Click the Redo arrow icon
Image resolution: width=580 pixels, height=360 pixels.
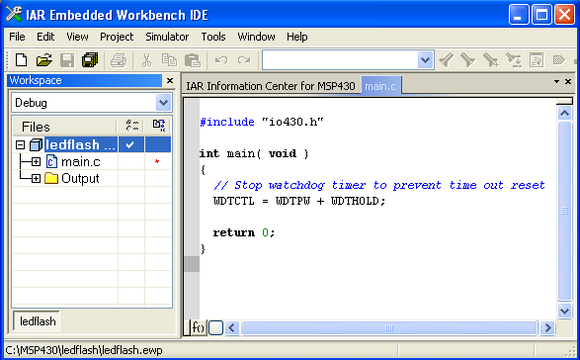tap(244, 60)
